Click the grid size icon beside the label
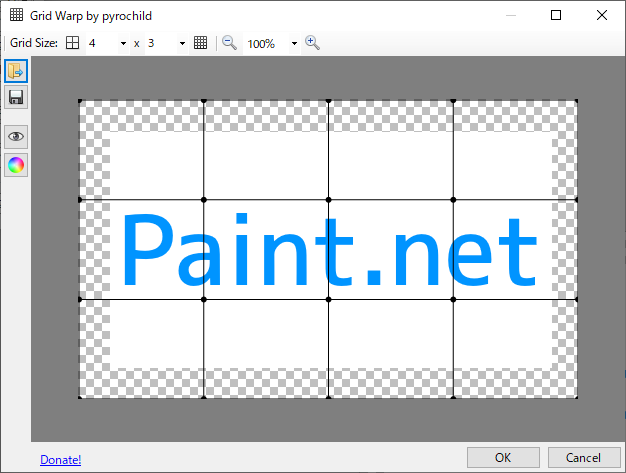 click(x=73, y=43)
